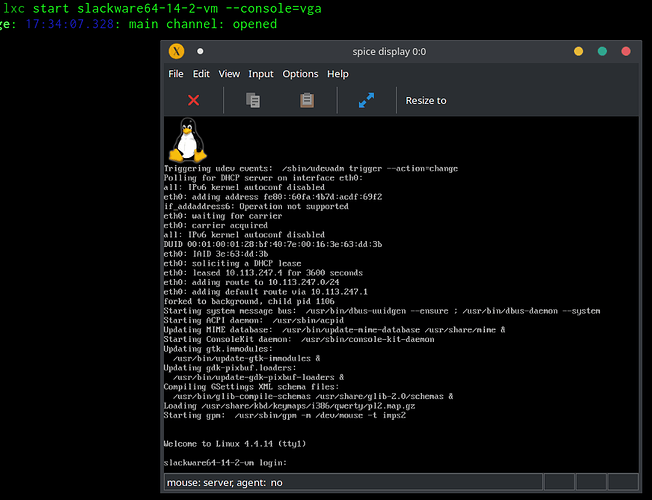Maximize the spice display window
Image resolution: width=652 pixels, height=500 pixels.
602,51
